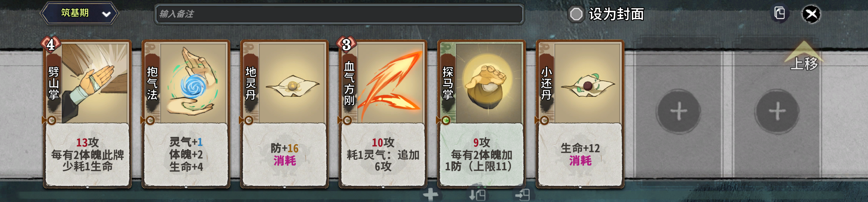868x202 pixels.
Task: Open the 筑基期 stage dropdown
Action: click(x=80, y=13)
